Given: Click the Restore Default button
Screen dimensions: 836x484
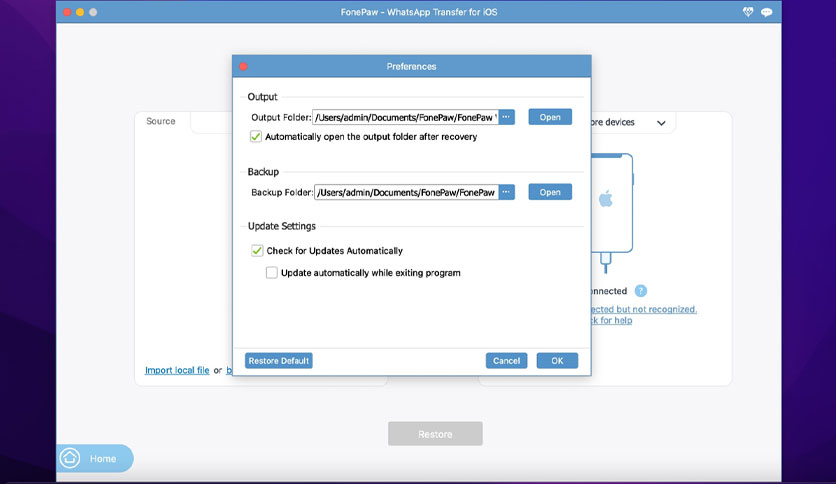Looking at the screenshot, I should click(x=278, y=360).
